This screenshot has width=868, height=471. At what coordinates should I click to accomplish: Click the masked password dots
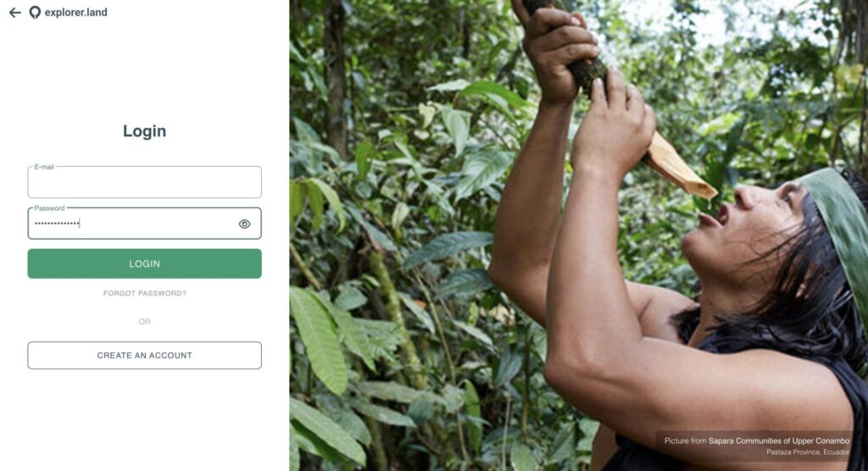click(57, 224)
